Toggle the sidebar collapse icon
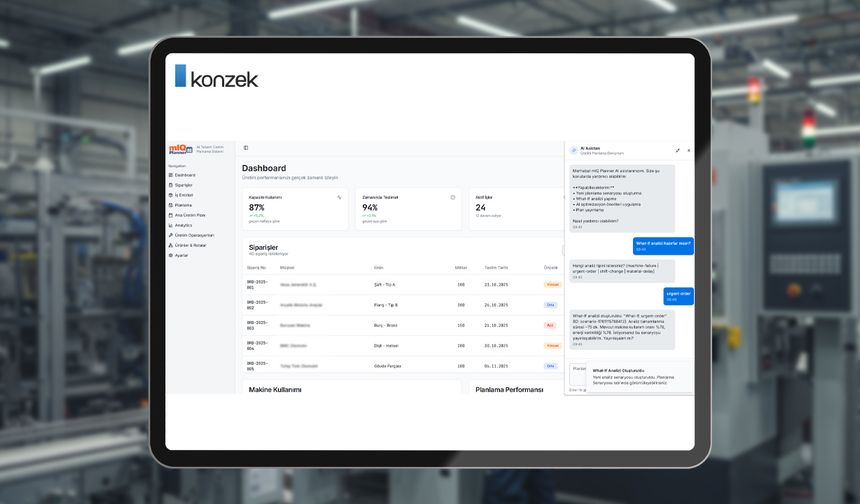 coord(246,148)
